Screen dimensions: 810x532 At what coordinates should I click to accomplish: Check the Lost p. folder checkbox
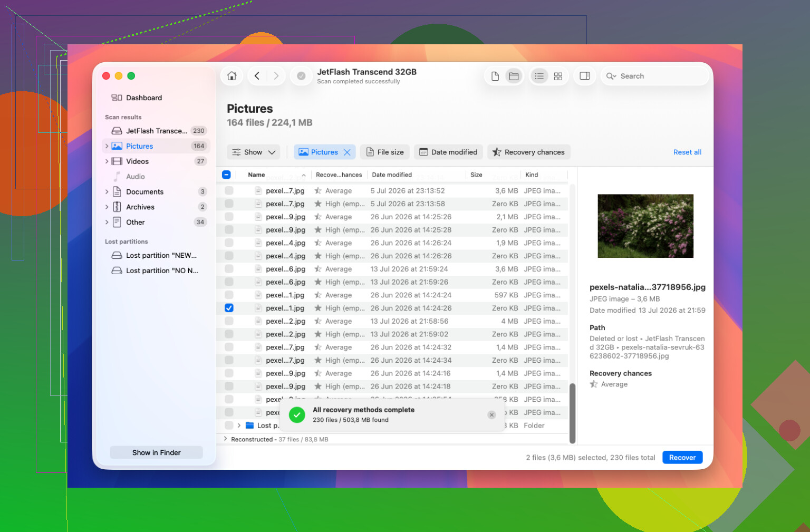tap(229, 425)
